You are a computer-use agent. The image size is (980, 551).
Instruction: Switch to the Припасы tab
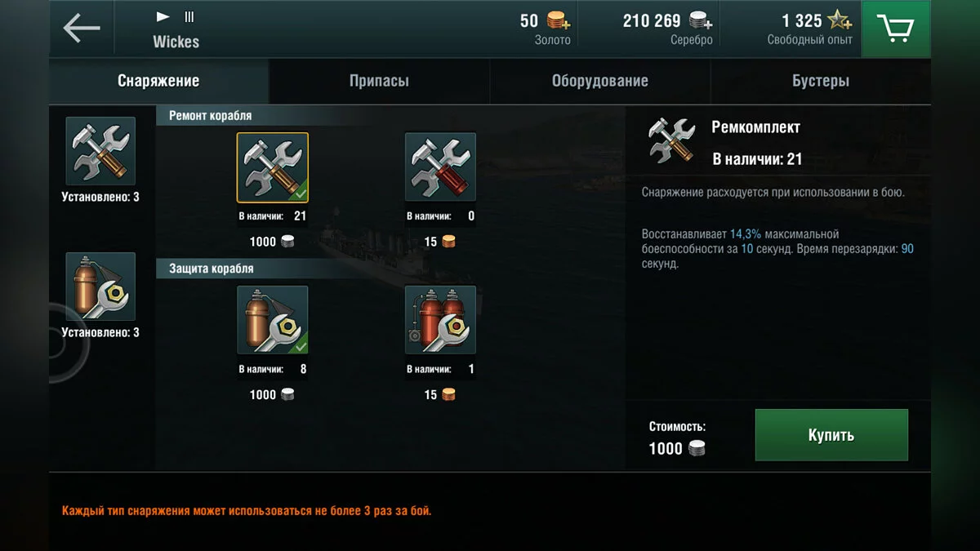point(379,81)
